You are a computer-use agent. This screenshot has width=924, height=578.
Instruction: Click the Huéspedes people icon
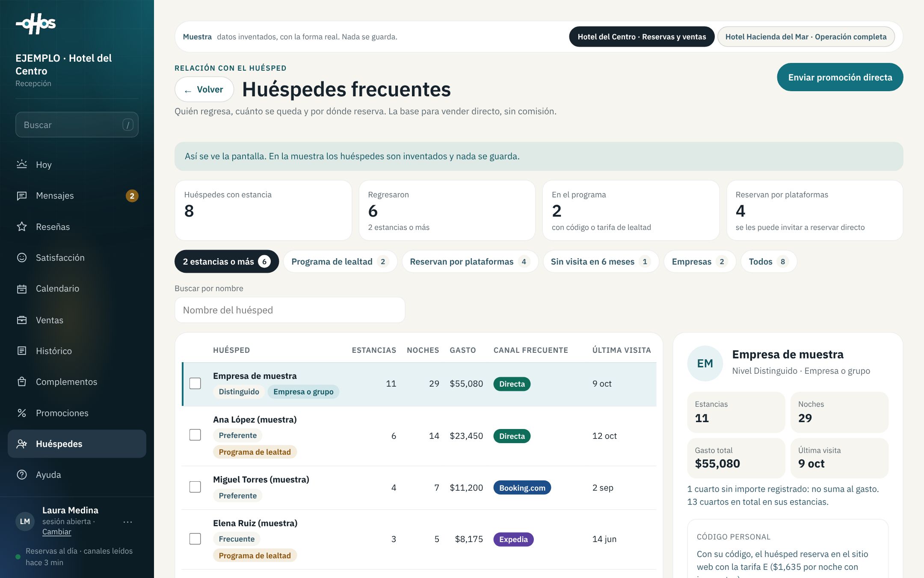pyautogui.click(x=22, y=444)
